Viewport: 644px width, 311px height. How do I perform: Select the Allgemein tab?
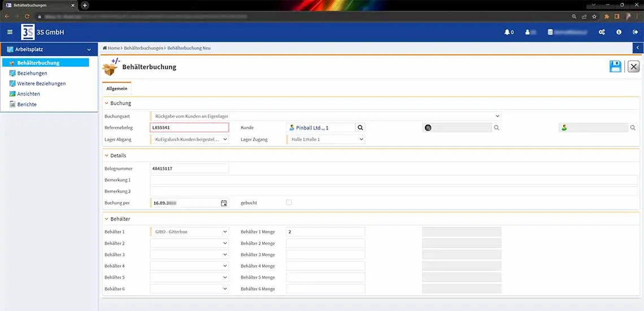point(117,89)
